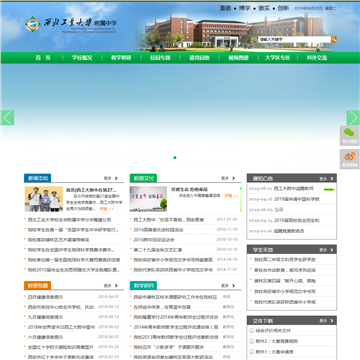Switch to the teal 教学研究 tab
This screenshot has width=360, height=360.
[143, 285]
